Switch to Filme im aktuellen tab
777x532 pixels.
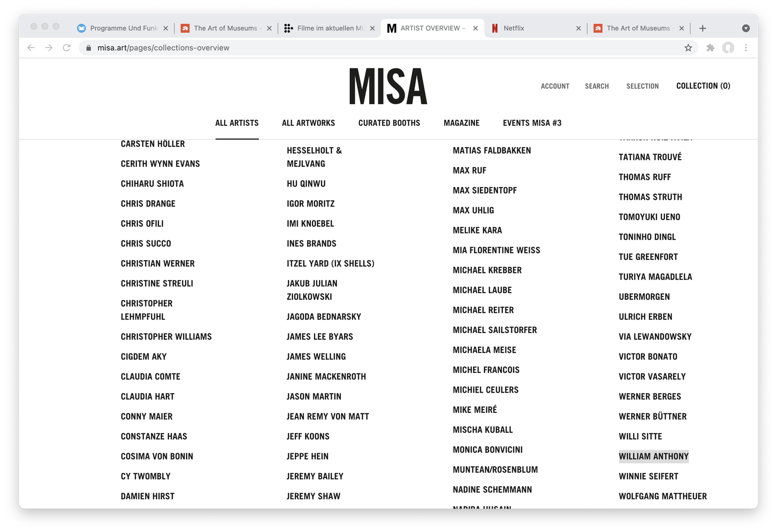[x=329, y=28]
